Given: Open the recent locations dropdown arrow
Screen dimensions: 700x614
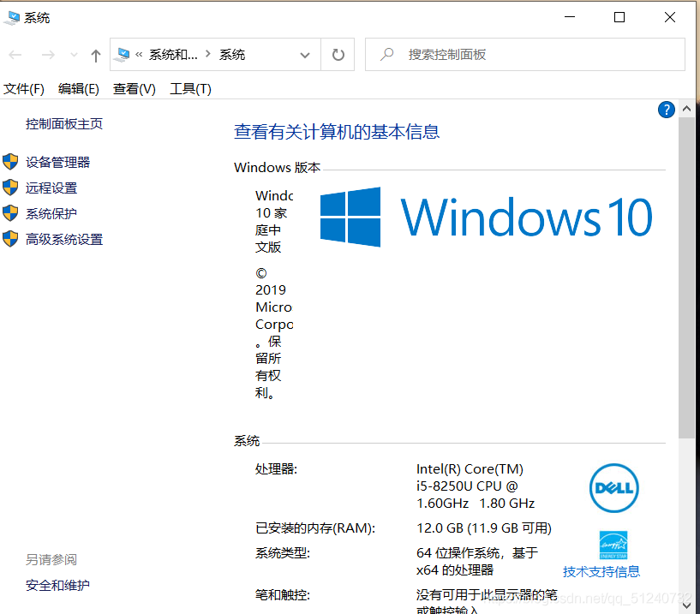Looking at the screenshot, I should [x=74, y=55].
